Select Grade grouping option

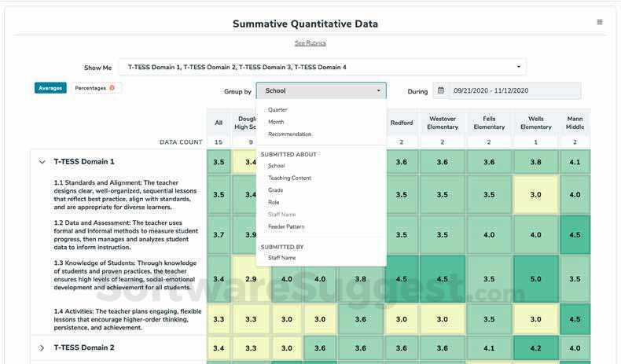276,190
